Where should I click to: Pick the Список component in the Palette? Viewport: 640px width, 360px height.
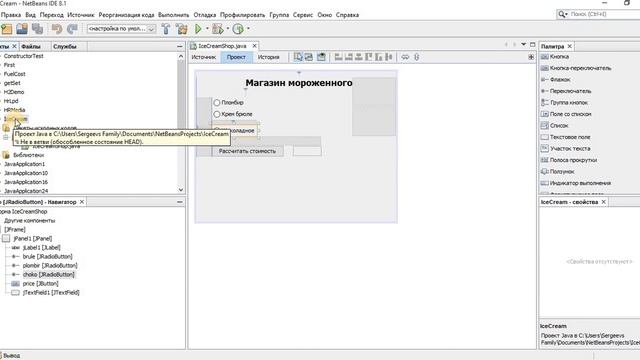[x=554, y=125]
